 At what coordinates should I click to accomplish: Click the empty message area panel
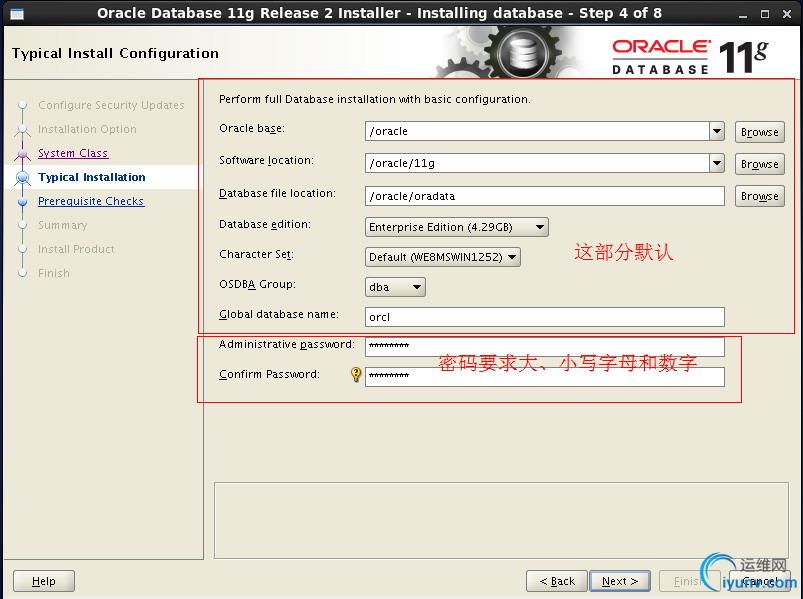501,521
